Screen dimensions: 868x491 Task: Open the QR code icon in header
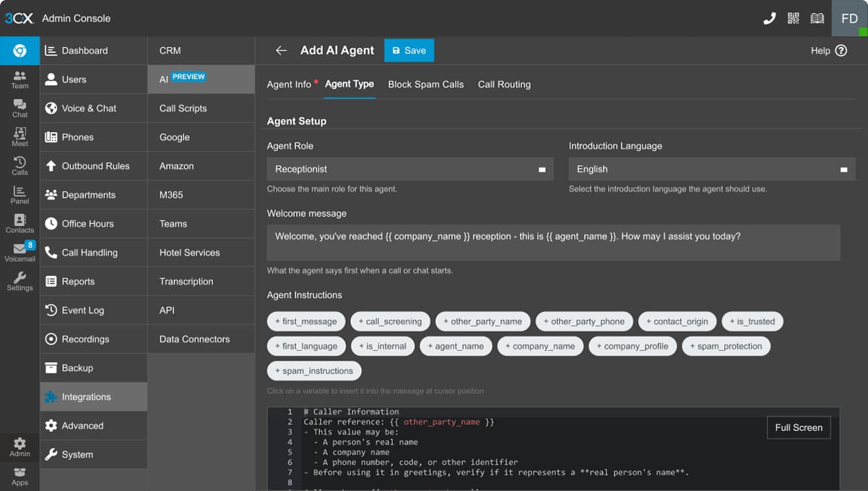pos(793,18)
